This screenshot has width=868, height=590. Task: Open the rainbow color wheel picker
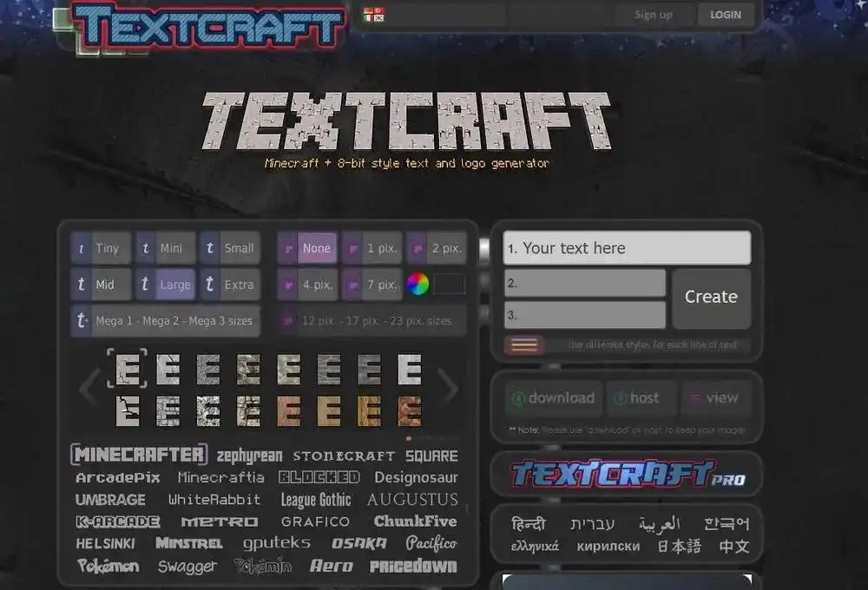[418, 284]
